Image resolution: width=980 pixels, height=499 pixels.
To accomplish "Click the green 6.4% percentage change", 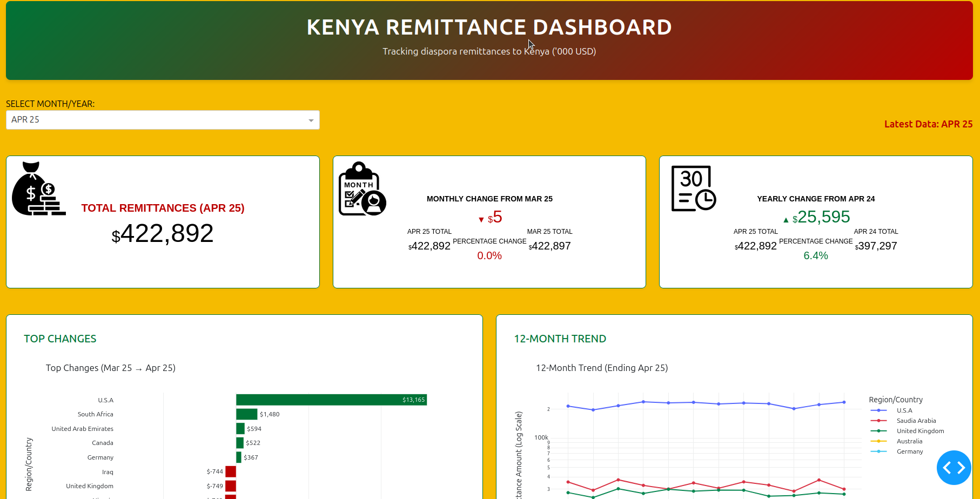I will 816,256.
